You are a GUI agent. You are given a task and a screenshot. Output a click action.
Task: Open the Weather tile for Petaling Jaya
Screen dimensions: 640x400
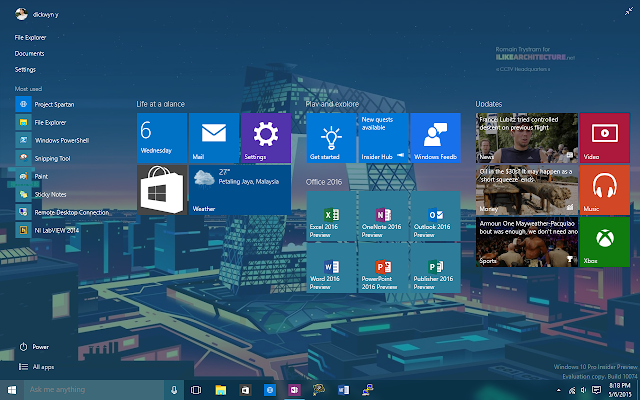pyautogui.click(x=240, y=190)
